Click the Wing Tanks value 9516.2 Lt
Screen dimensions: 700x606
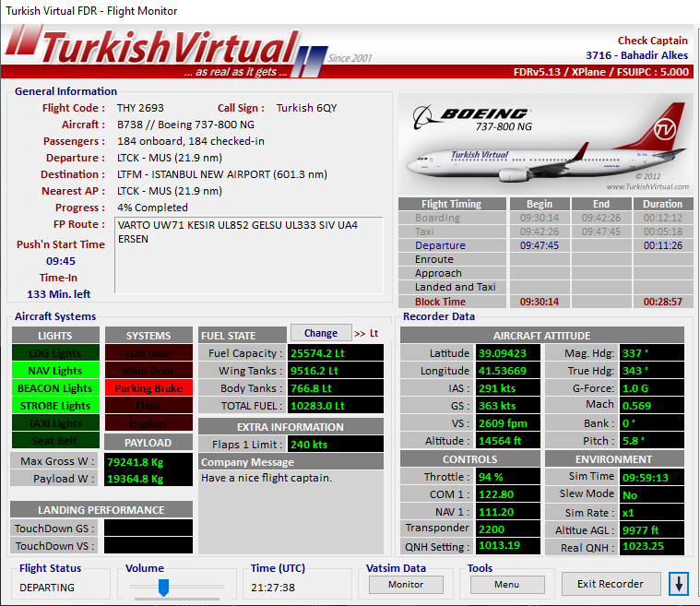click(336, 370)
